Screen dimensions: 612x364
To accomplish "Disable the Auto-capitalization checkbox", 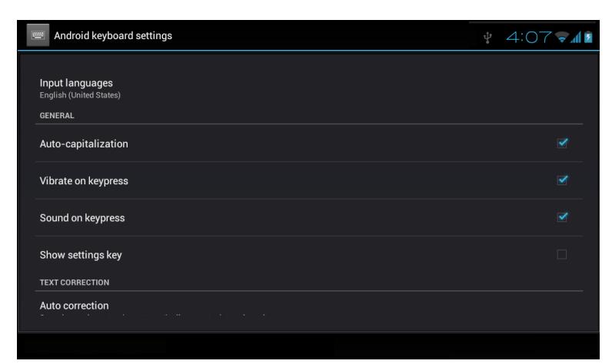I will pos(562,144).
